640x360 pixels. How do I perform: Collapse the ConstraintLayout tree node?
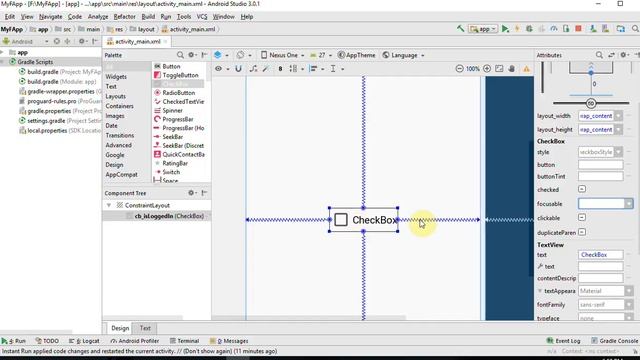pyautogui.click(x=109, y=205)
